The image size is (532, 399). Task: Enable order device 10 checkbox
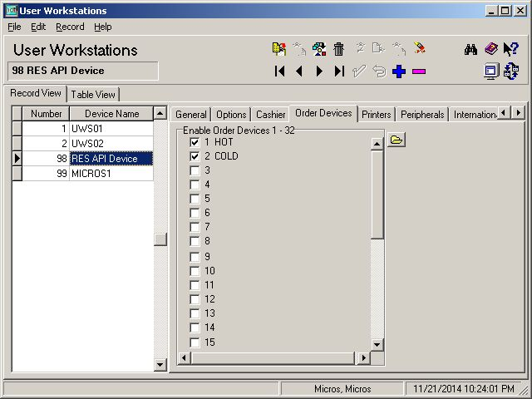pos(195,271)
